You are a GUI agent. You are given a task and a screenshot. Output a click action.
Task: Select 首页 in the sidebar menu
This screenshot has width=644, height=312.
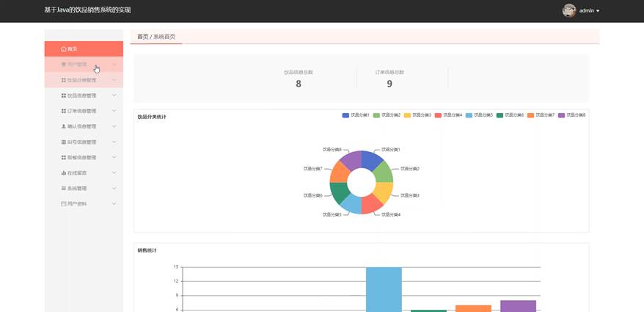(x=84, y=49)
